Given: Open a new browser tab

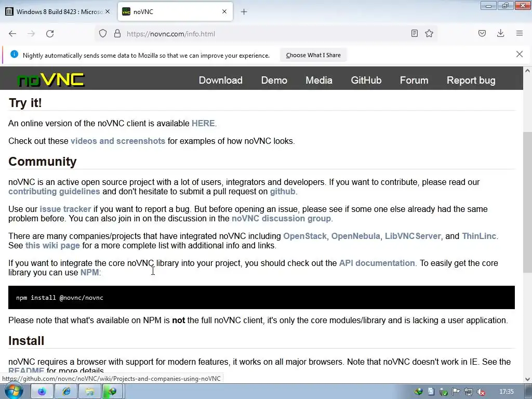Looking at the screenshot, I should click(244, 12).
